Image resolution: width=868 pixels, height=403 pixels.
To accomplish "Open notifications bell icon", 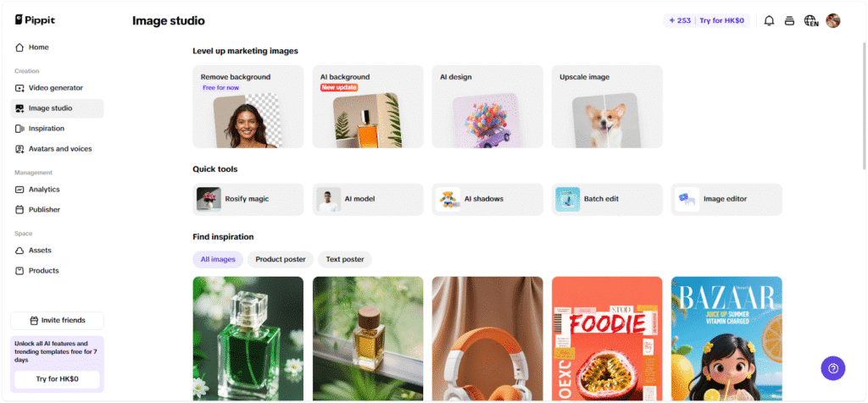I will 769,21.
